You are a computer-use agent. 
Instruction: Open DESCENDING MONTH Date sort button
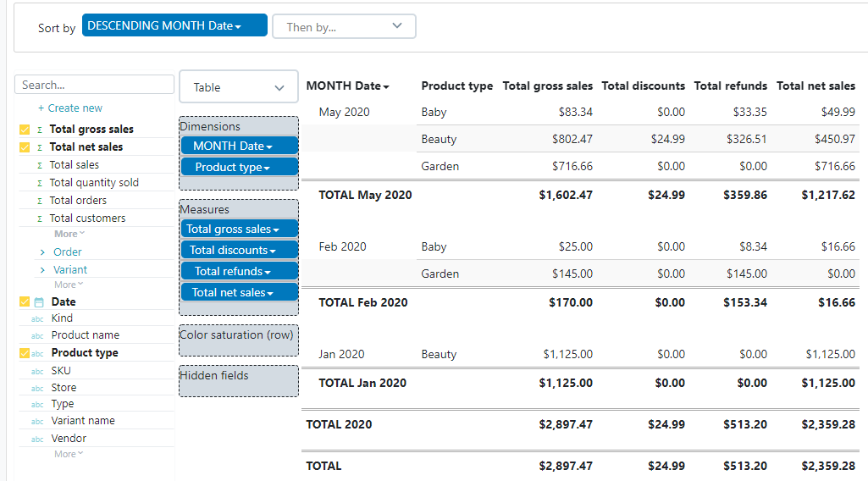pyautogui.click(x=174, y=26)
